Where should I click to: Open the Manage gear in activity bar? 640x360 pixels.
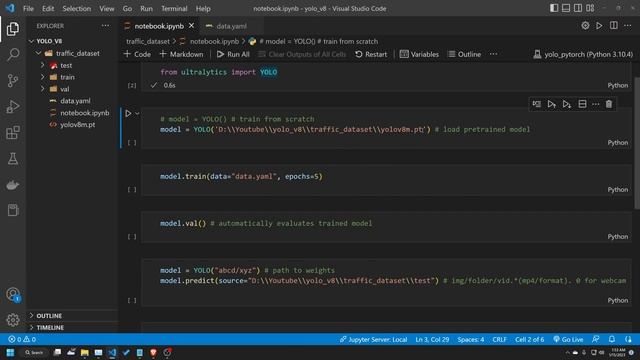point(13,320)
